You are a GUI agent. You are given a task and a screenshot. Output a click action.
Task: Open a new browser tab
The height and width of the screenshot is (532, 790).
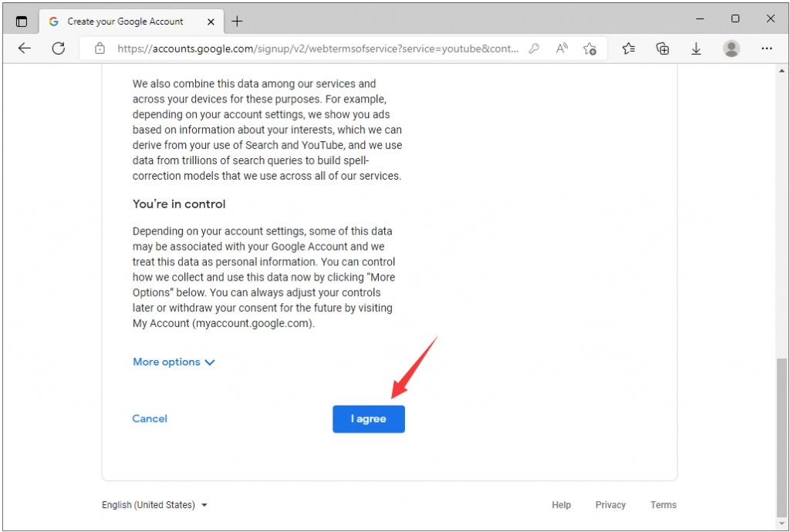click(237, 22)
